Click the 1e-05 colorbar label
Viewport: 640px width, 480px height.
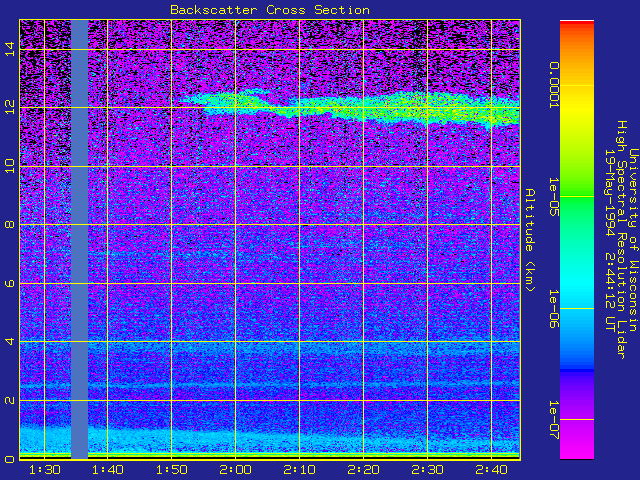(x=553, y=197)
